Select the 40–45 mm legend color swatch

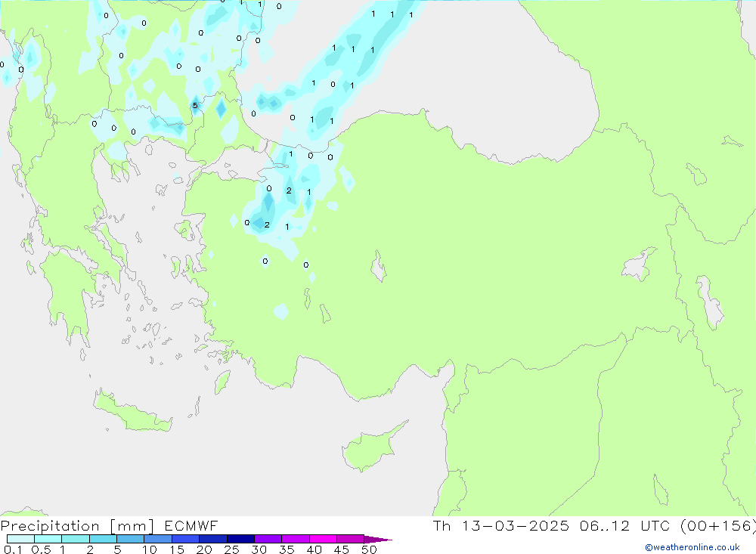[323, 539]
